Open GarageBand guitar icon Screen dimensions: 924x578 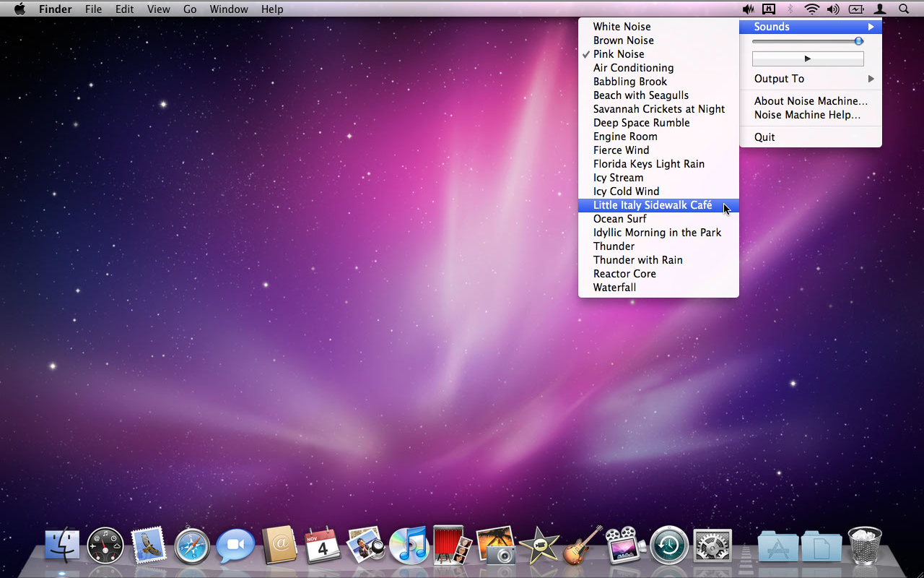click(582, 545)
